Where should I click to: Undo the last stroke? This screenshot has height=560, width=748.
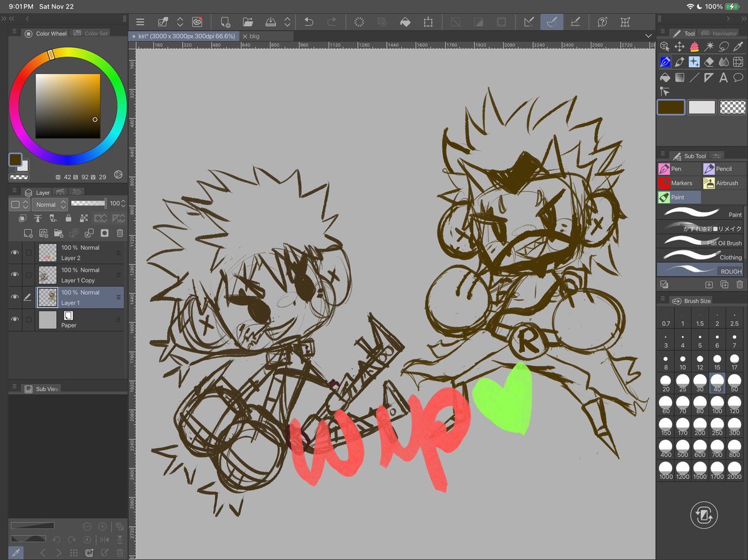coord(309,22)
